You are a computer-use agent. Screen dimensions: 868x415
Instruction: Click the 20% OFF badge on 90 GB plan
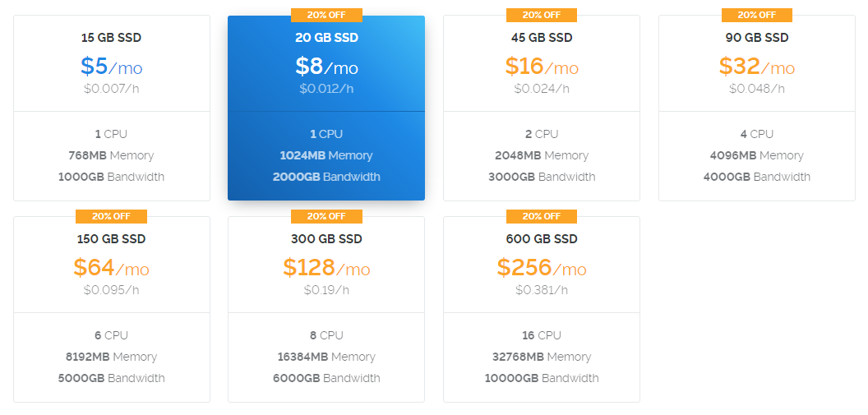click(x=757, y=15)
